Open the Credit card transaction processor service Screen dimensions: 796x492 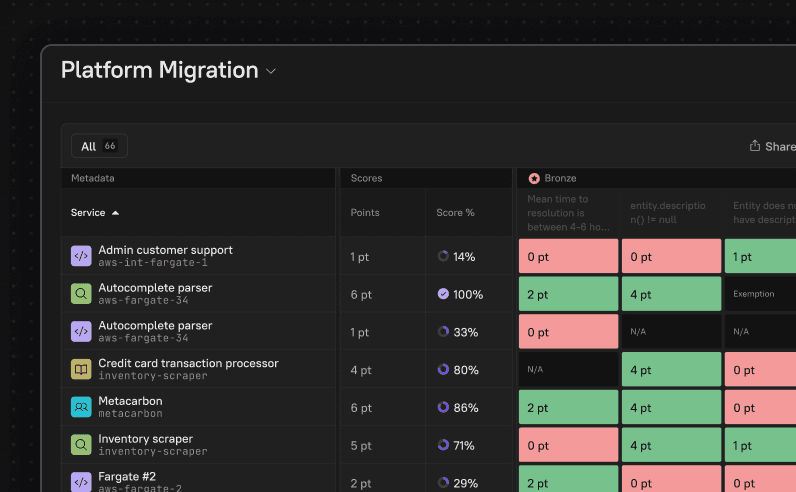click(x=188, y=363)
